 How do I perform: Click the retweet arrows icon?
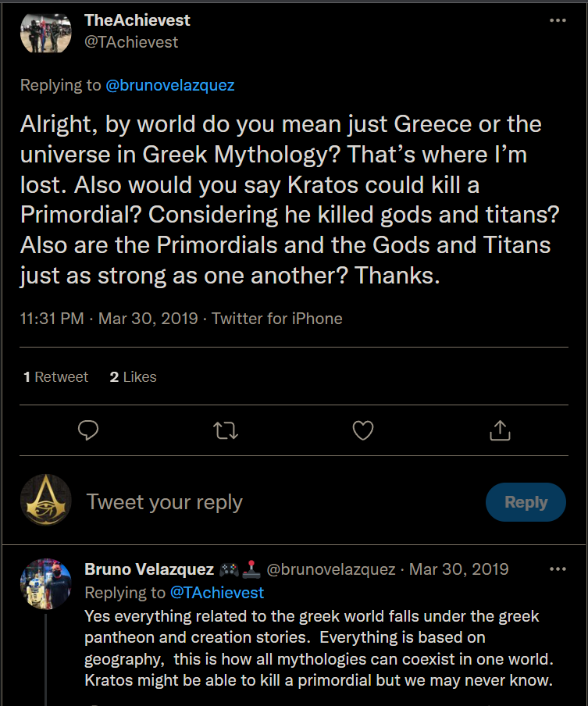pyautogui.click(x=226, y=430)
